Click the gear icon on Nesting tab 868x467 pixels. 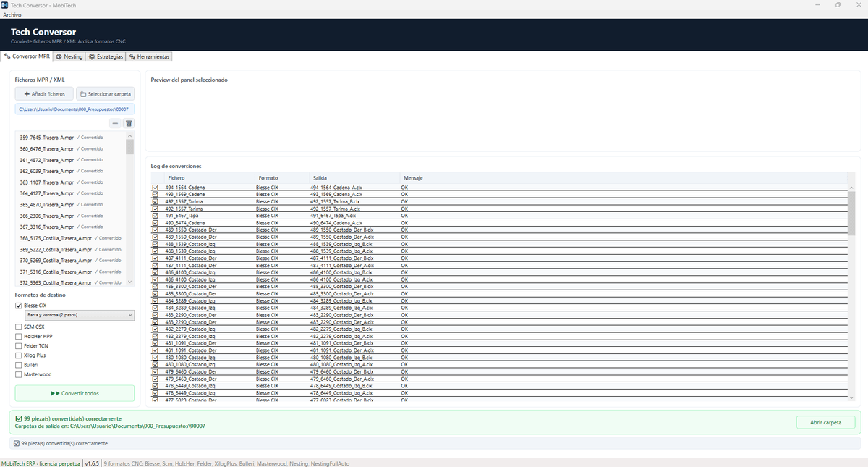59,56
